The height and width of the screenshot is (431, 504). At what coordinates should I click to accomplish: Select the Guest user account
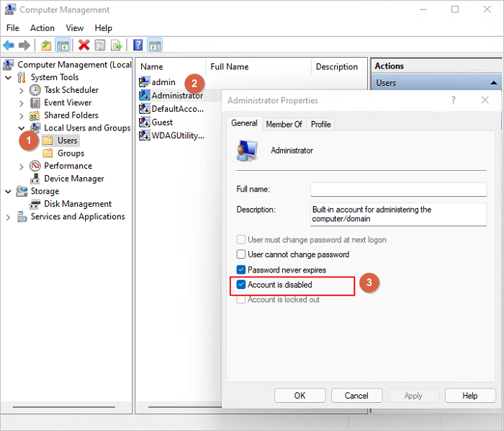(x=162, y=122)
